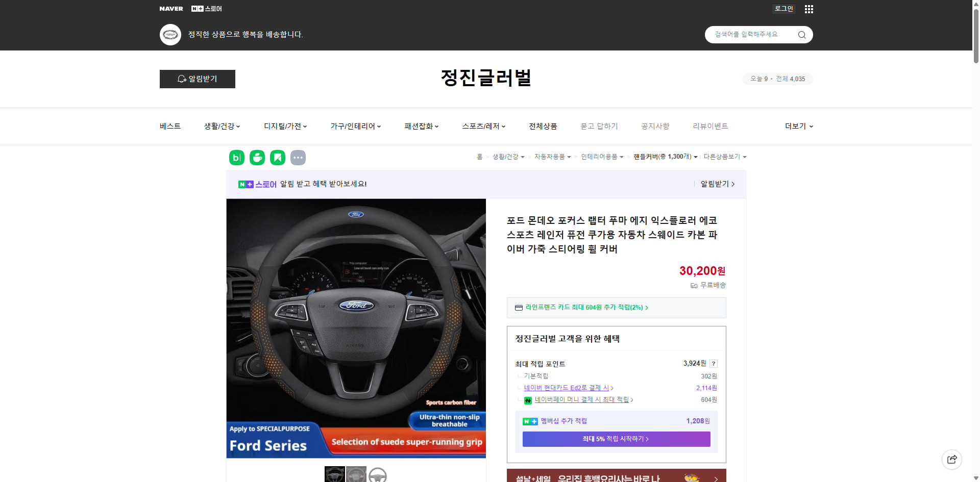The height and width of the screenshot is (482, 980).
Task: Select the middle steering wheel thumbnail
Action: (356, 474)
